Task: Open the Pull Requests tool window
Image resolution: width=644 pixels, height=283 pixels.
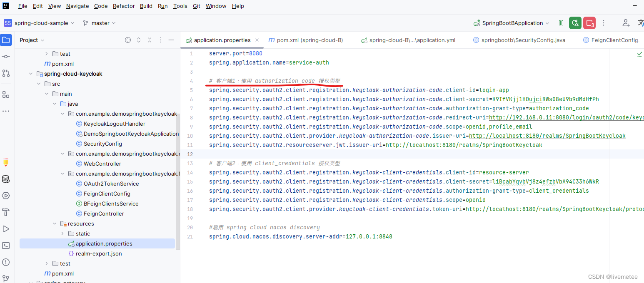Action: [6, 73]
